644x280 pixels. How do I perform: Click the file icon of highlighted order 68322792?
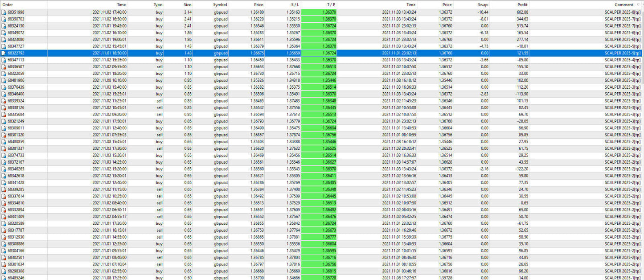4,53
